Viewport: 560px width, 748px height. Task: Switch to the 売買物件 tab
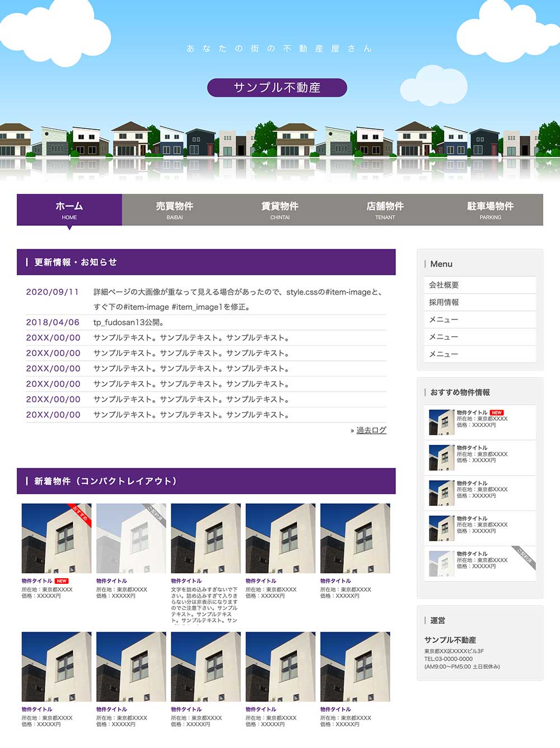[175, 210]
